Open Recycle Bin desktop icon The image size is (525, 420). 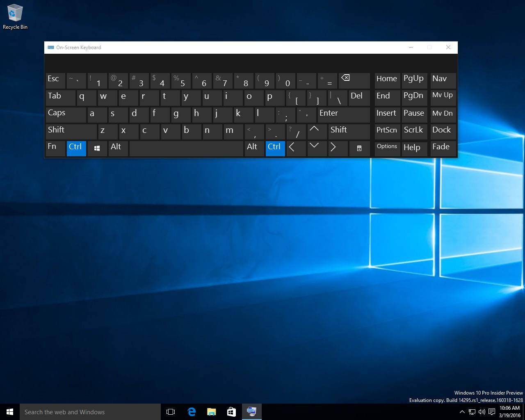(15, 17)
